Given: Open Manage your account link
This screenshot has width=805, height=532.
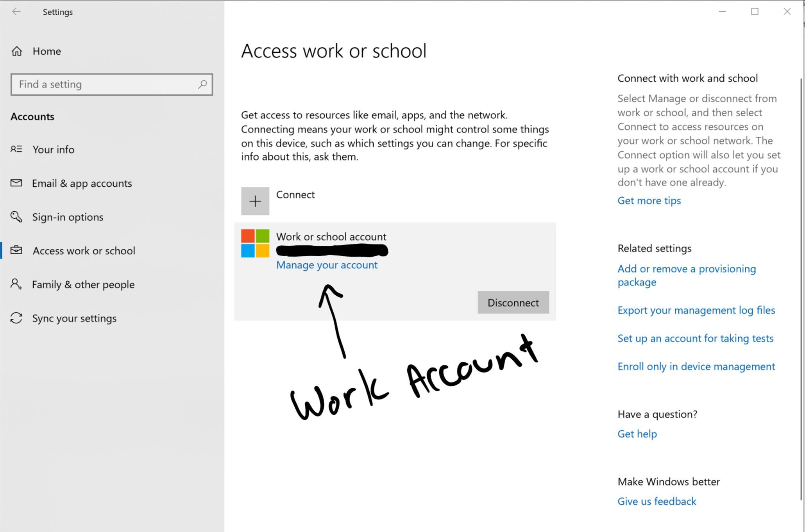Looking at the screenshot, I should click(327, 265).
